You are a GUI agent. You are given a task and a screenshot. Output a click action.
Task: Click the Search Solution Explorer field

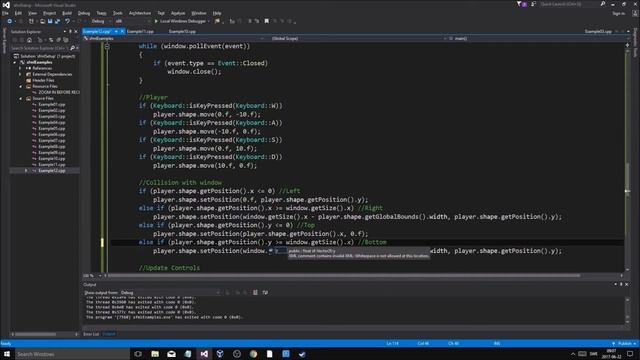tap(39, 48)
